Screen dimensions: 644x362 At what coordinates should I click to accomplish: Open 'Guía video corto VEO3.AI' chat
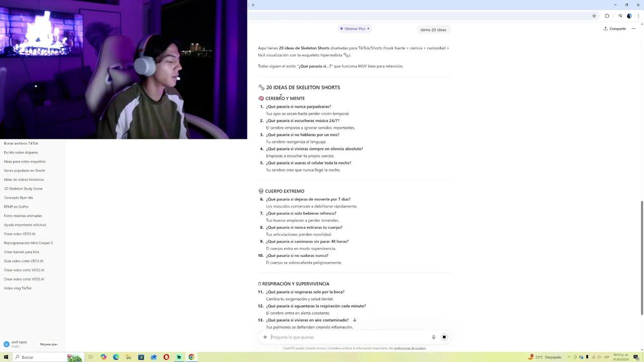point(24,261)
